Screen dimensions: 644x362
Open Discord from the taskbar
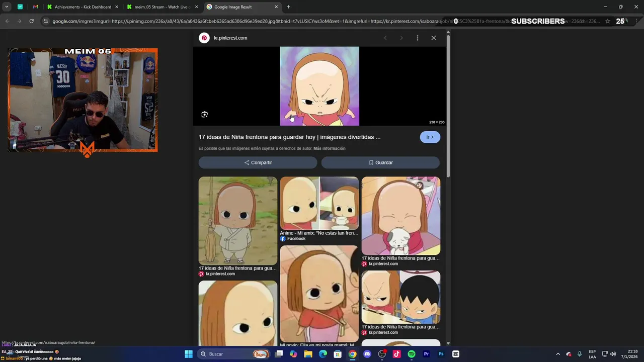click(367, 354)
